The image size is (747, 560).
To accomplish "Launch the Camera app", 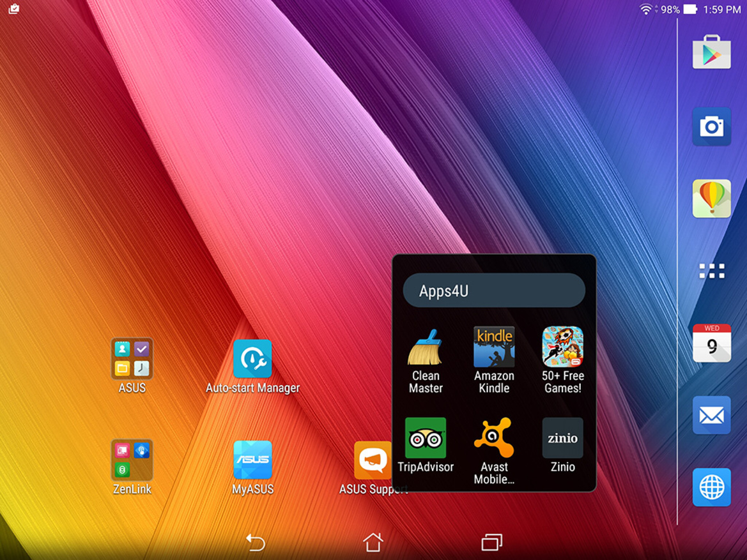I will (711, 126).
